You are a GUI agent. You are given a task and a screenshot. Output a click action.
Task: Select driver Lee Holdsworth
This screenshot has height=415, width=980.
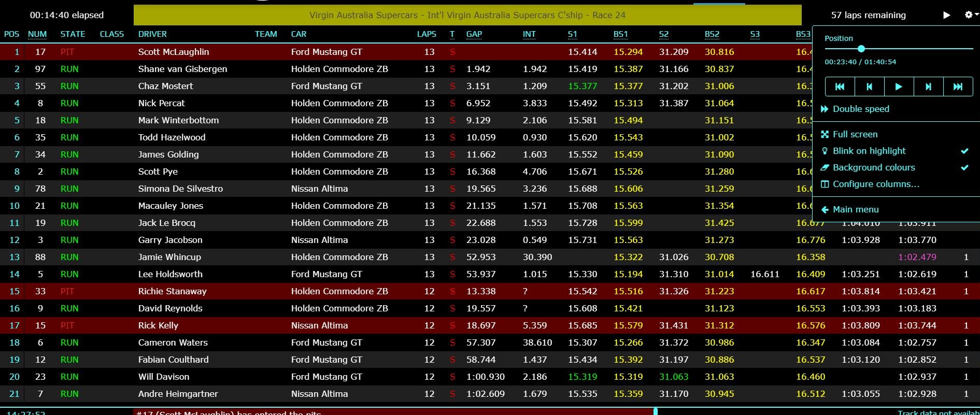coord(170,274)
